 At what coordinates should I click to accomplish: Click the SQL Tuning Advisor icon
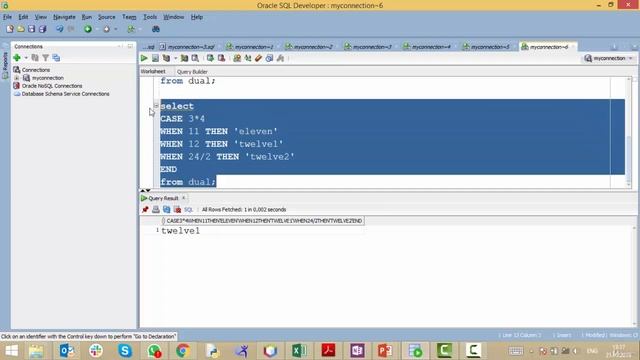coord(195,58)
